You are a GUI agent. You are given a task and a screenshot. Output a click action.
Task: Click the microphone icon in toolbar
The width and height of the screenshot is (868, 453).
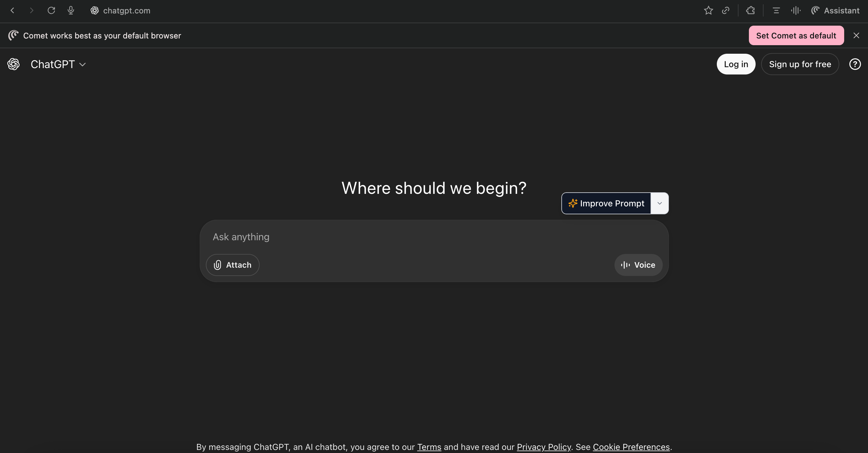[71, 10]
